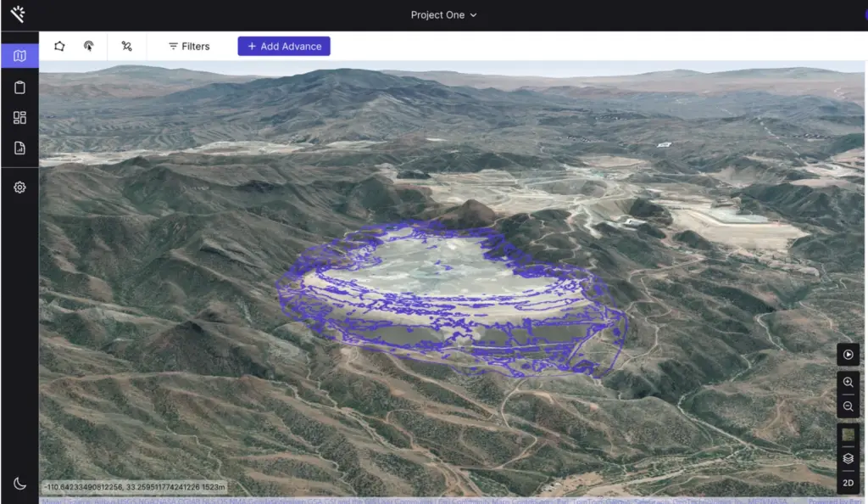Zoom out of the map
Screen dimensions: 868x504
[x=848, y=407]
